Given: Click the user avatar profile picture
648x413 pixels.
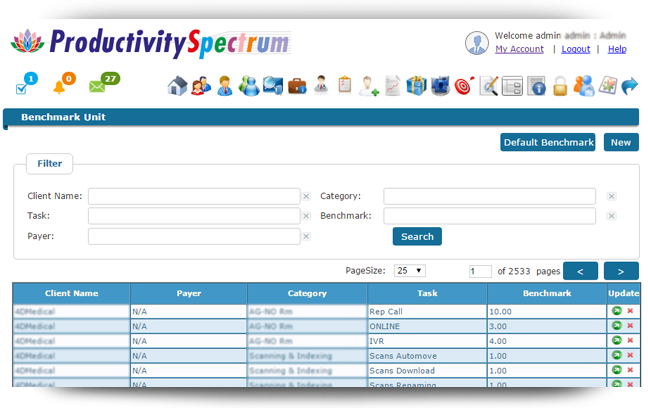Looking at the screenshot, I should (x=476, y=43).
